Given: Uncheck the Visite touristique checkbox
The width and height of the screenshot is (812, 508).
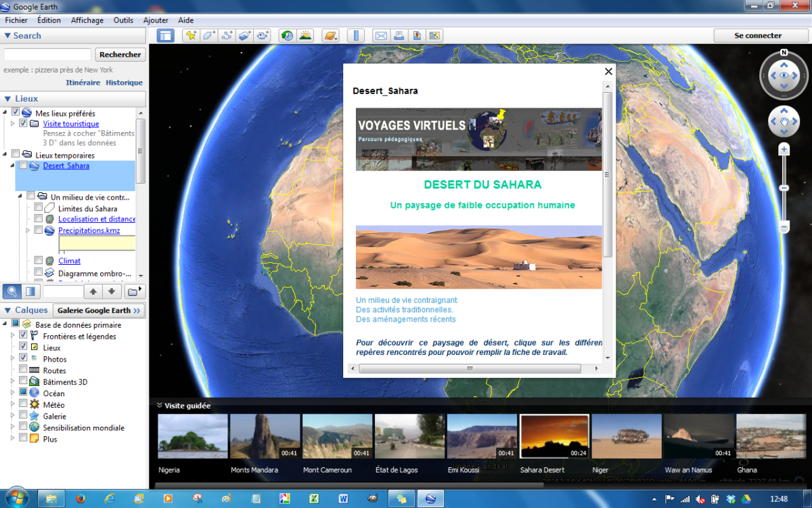Looking at the screenshot, I should pos(24,123).
